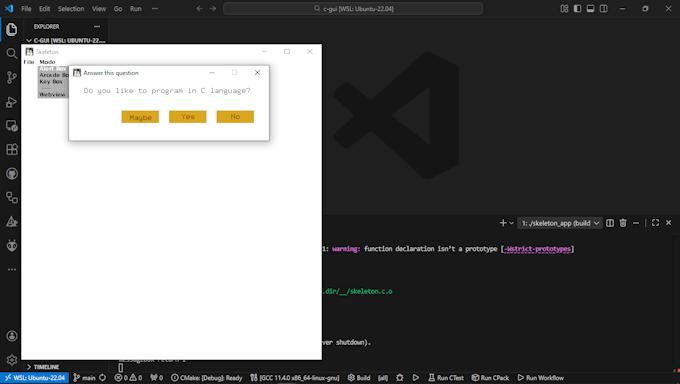Open the CMake view in activity bar

point(12,222)
